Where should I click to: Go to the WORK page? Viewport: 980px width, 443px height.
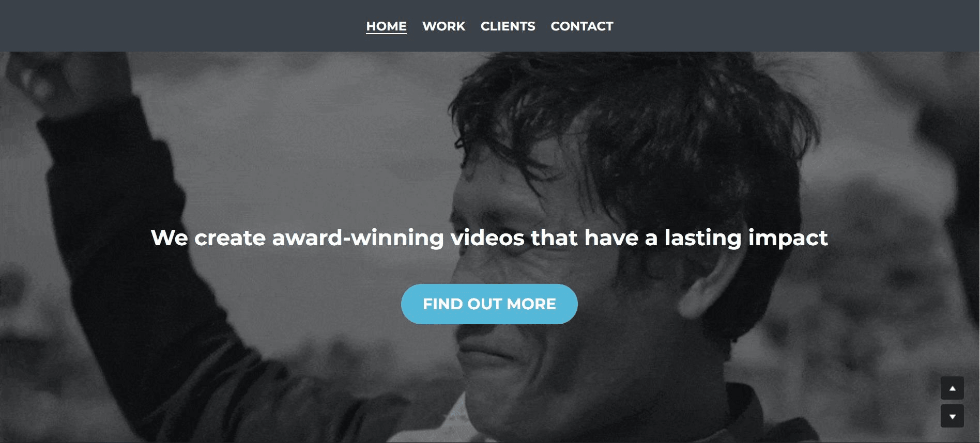coord(443,26)
